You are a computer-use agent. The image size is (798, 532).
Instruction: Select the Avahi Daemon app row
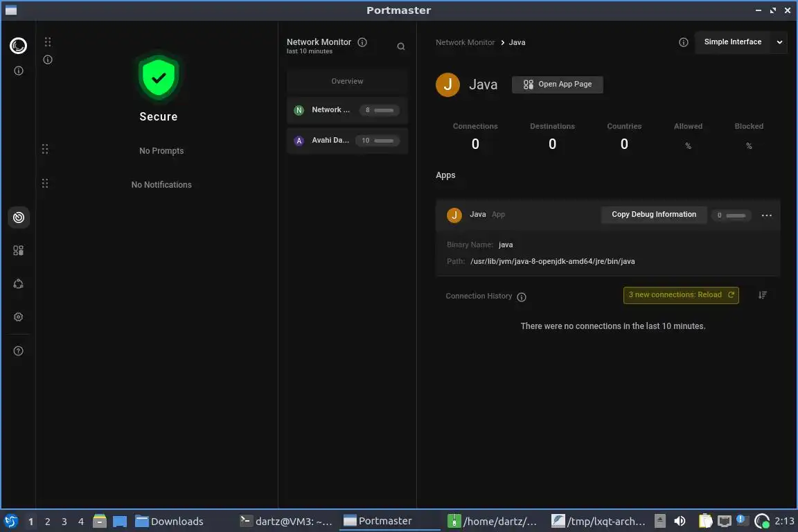347,141
